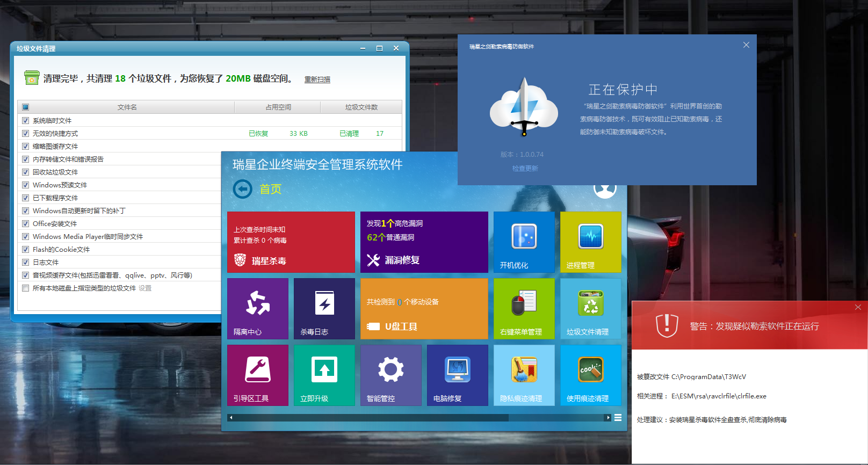The width and height of the screenshot is (868, 465).
Task: Uncheck the Office安装文件 checkbox
Action: (25, 223)
